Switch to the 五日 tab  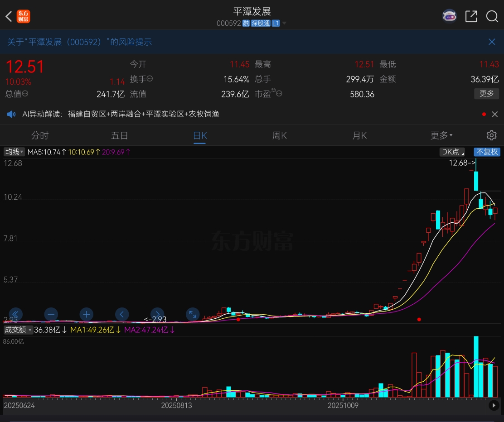pos(120,135)
